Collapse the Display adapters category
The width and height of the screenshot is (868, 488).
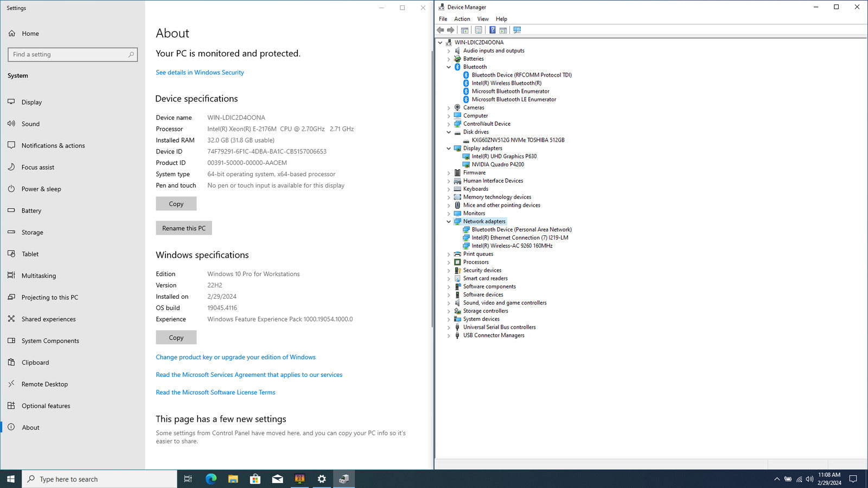tap(449, 148)
